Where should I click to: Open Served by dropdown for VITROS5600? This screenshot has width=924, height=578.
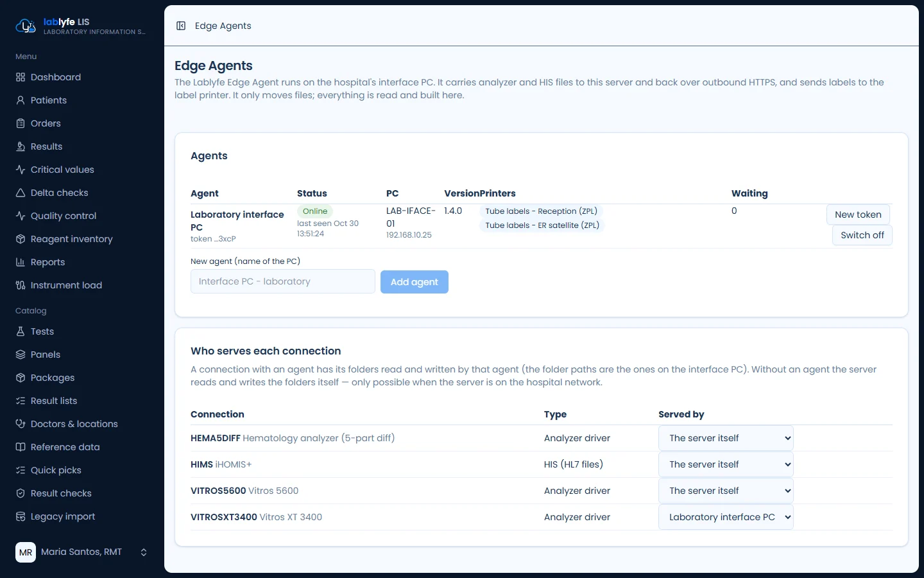726,491
